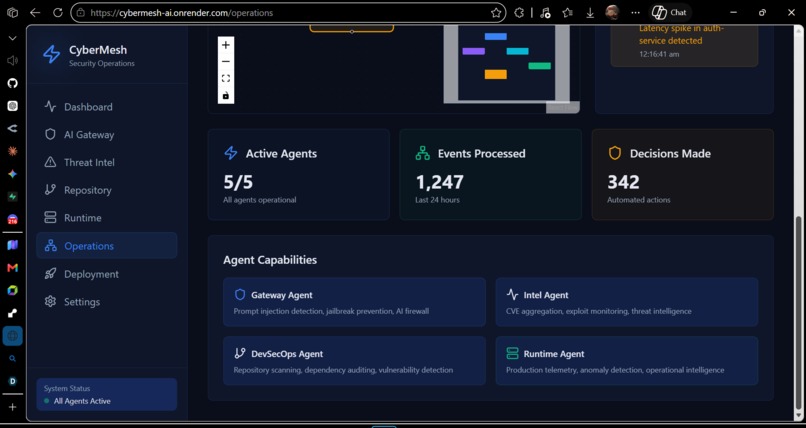Reload the current page
This screenshot has width=806, height=428.
58,13
